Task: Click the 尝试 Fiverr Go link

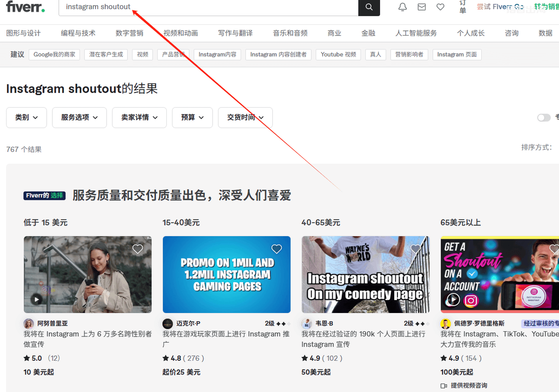Action: tap(500, 7)
